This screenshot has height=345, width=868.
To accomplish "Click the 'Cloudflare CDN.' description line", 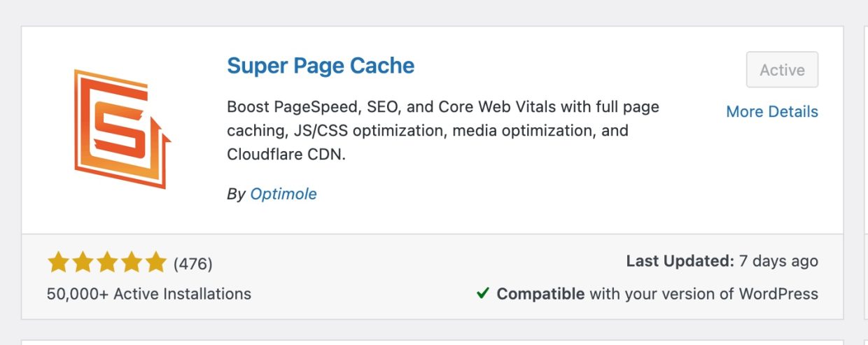I will coord(286,155).
